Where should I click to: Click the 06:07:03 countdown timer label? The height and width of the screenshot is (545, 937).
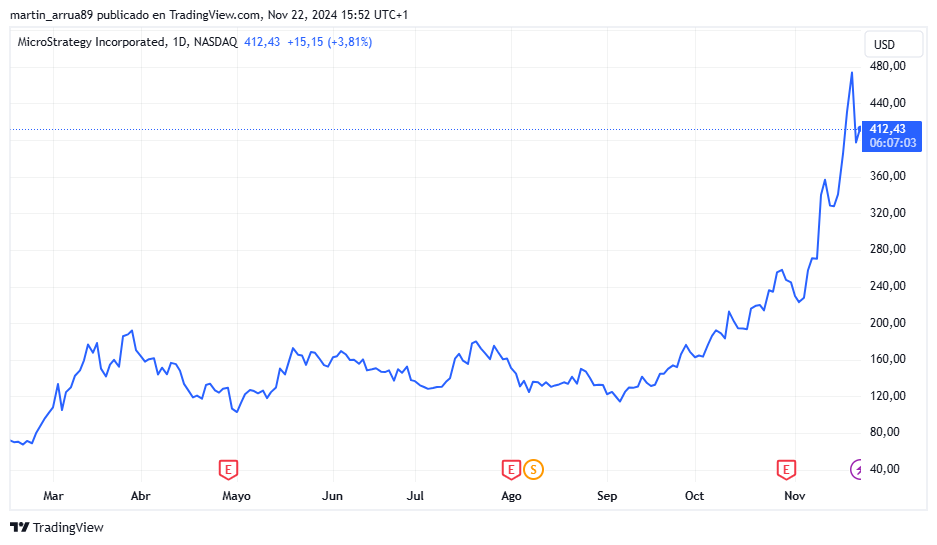tap(893, 143)
